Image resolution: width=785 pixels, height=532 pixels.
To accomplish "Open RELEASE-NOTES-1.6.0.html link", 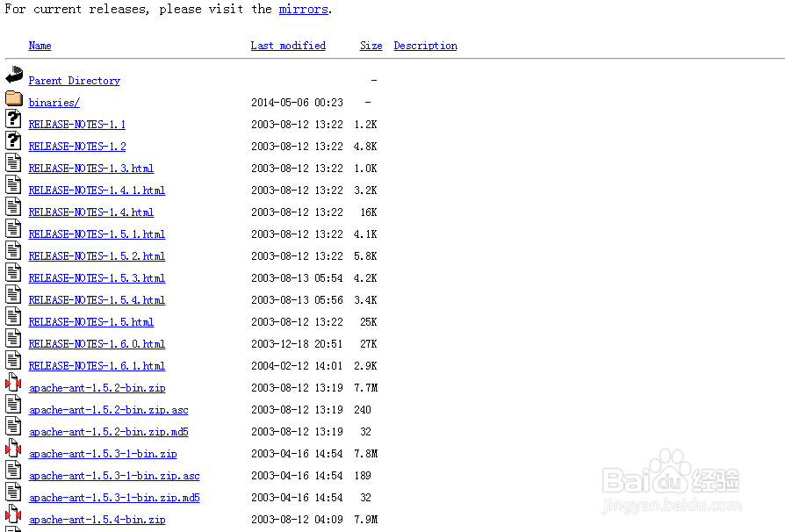I will (97, 345).
